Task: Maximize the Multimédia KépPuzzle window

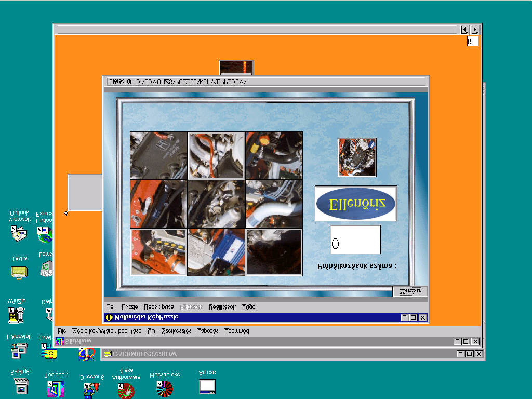Action: tap(413, 317)
